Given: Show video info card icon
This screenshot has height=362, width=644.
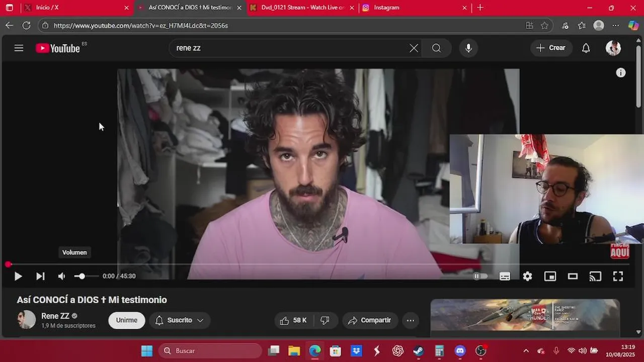Looking at the screenshot, I should [621, 72].
